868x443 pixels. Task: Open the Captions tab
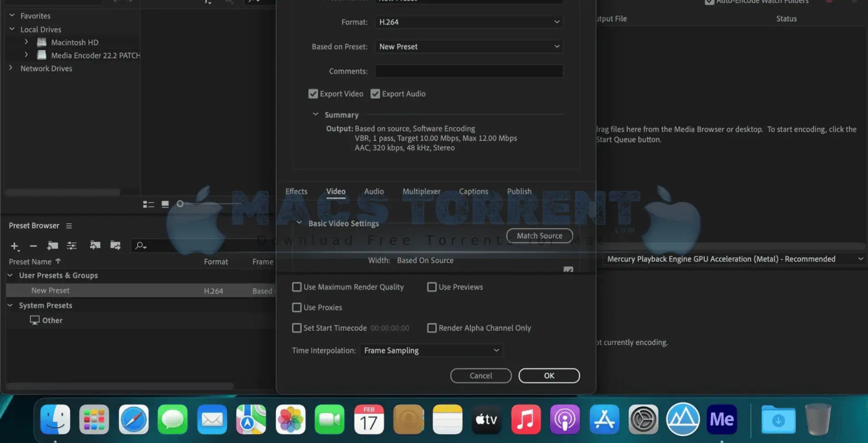pos(473,191)
